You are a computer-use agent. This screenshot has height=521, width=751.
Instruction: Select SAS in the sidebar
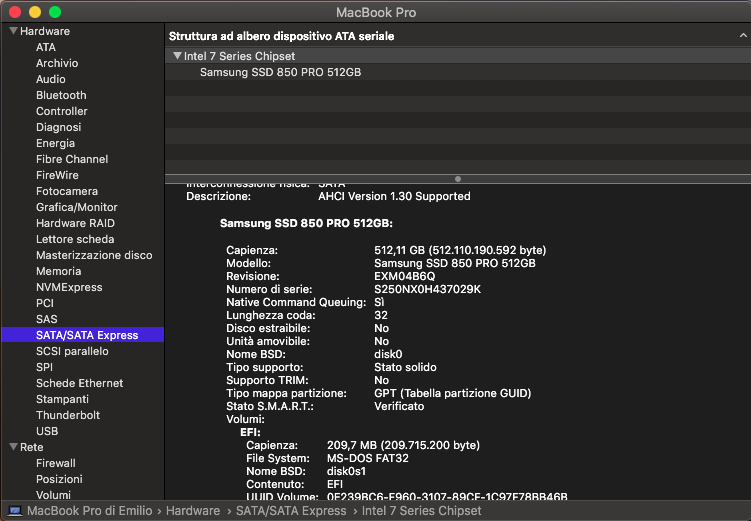point(46,319)
